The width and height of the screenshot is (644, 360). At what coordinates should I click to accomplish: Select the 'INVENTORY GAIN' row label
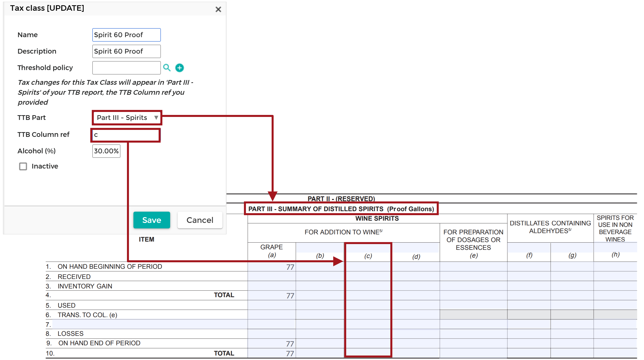(85, 286)
